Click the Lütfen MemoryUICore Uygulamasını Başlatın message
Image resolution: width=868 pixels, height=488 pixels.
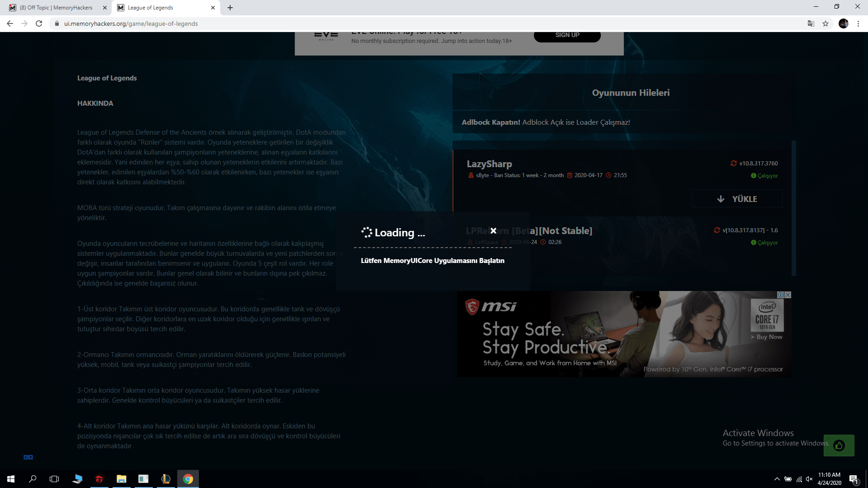coord(433,260)
